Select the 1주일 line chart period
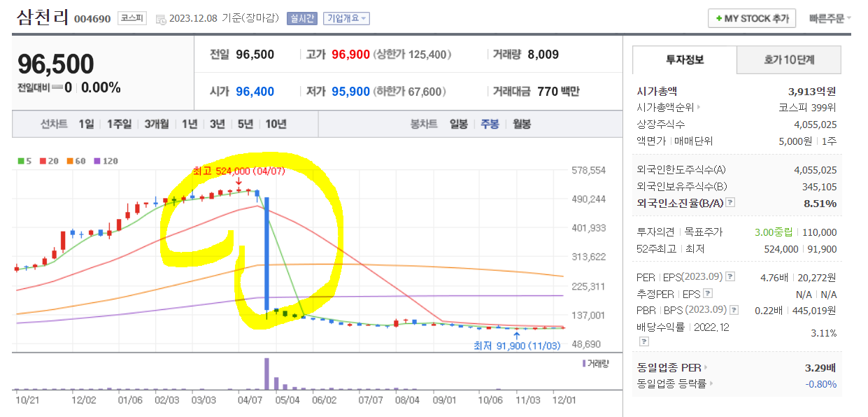The width and height of the screenshot is (868, 417). (119, 124)
